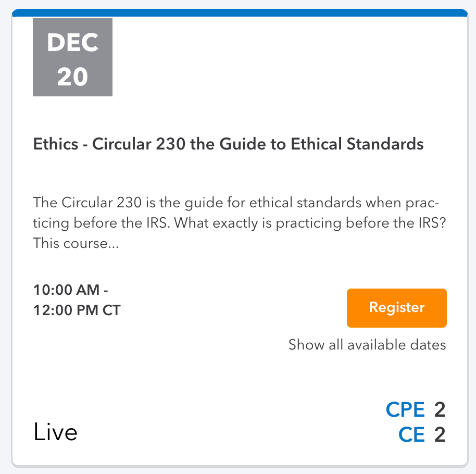Click the DEC 20 date badge
This screenshot has width=476, height=474.
72,57
